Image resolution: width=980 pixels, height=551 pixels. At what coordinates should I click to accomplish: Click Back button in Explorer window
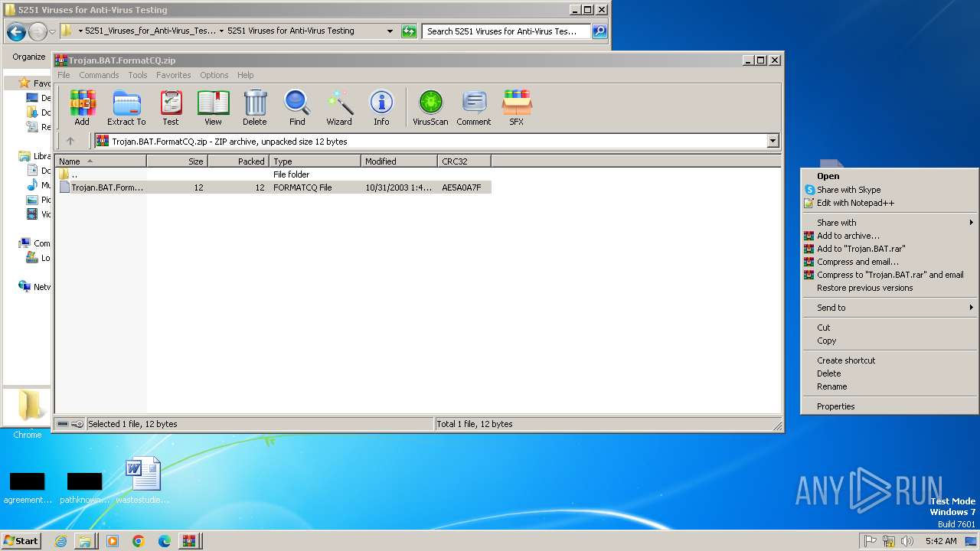[x=16, y=31]
